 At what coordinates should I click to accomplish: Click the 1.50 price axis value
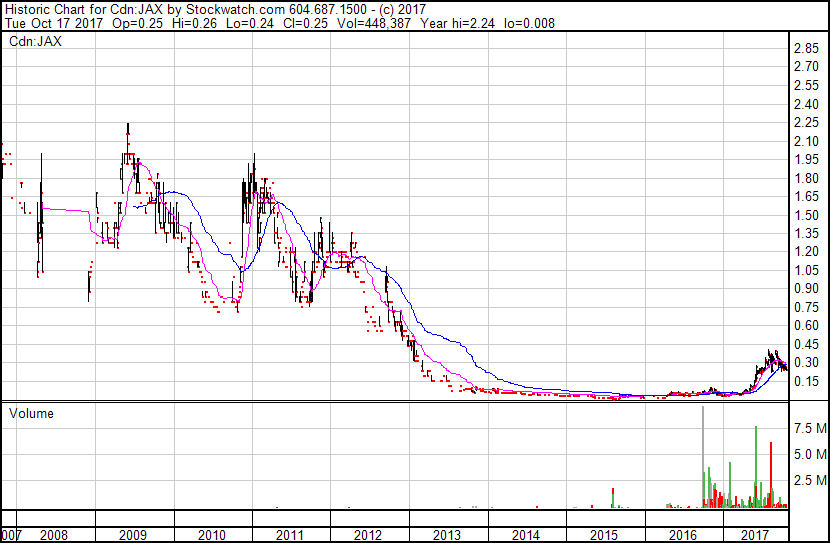click(x=806, y=215)
